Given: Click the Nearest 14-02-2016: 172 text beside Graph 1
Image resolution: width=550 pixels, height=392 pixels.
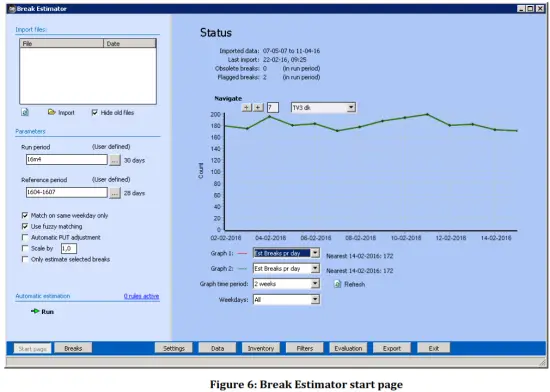Looking at the screenshot, I should (360, 256).
